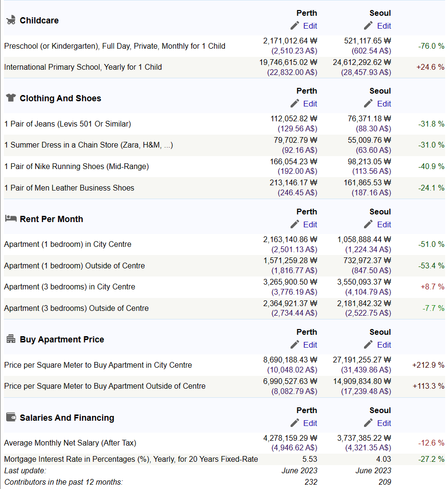Open Edit link for Perth Rent Per Month

coord(310,224)
